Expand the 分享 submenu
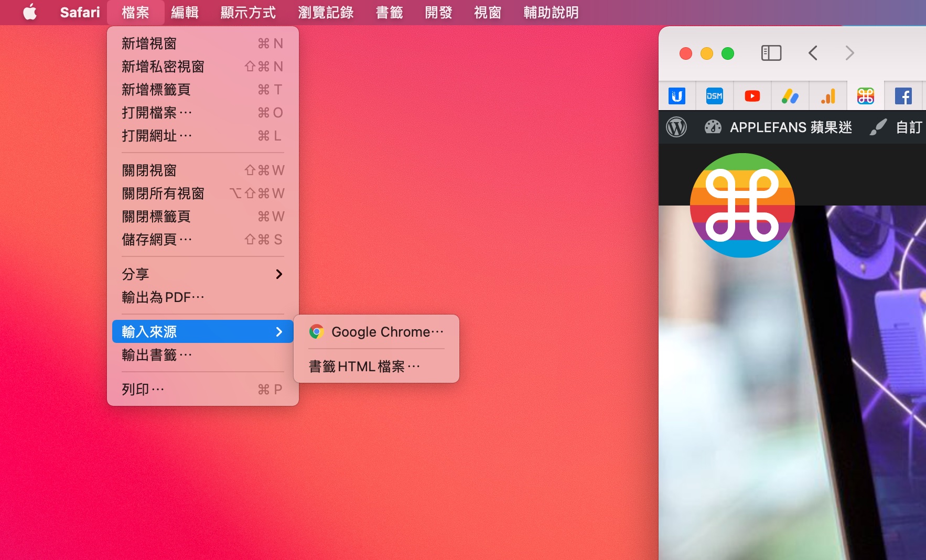 203,274
